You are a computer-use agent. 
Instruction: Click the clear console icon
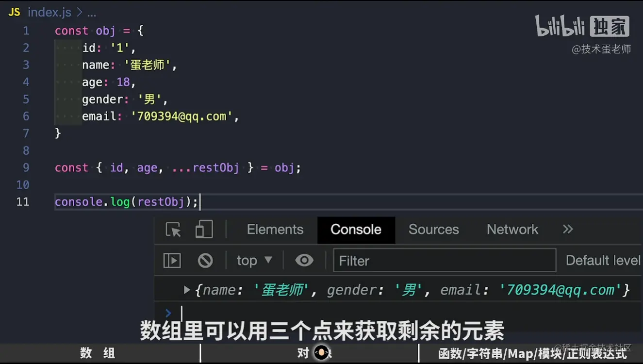coord(205,260)
